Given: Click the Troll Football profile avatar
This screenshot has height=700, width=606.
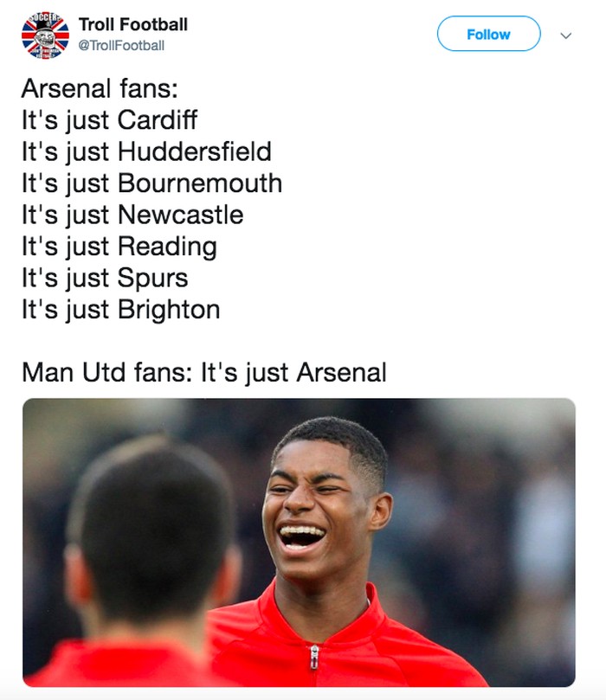Looking at the screenshot, I should click(45, 34).
